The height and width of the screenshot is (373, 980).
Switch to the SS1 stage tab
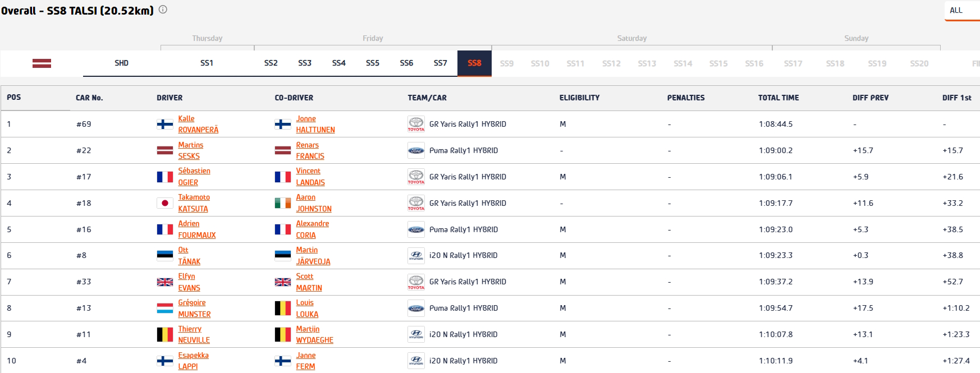207,63
